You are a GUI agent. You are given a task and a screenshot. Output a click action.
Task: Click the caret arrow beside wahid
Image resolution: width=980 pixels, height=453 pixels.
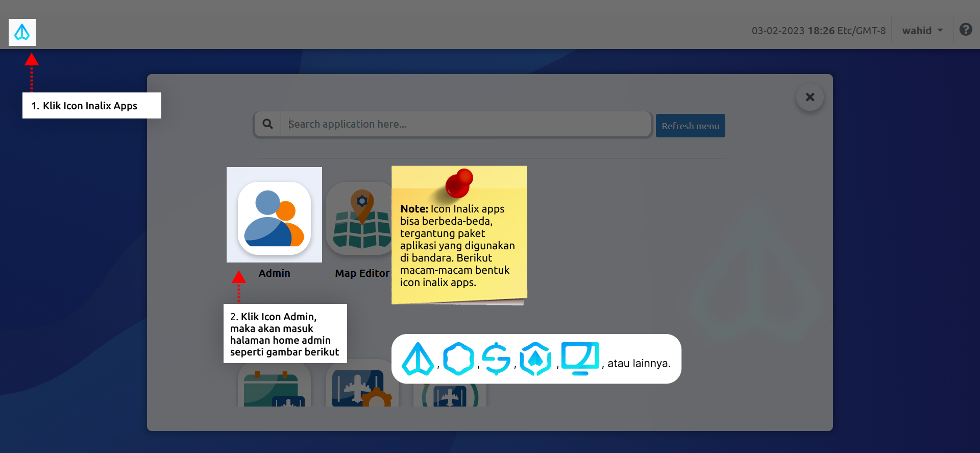point(940,31)
